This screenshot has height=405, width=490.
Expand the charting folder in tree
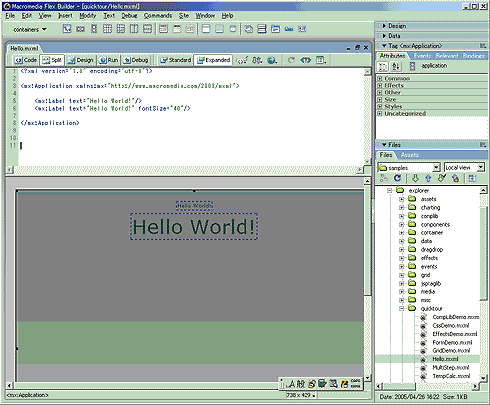click(402, 208)
